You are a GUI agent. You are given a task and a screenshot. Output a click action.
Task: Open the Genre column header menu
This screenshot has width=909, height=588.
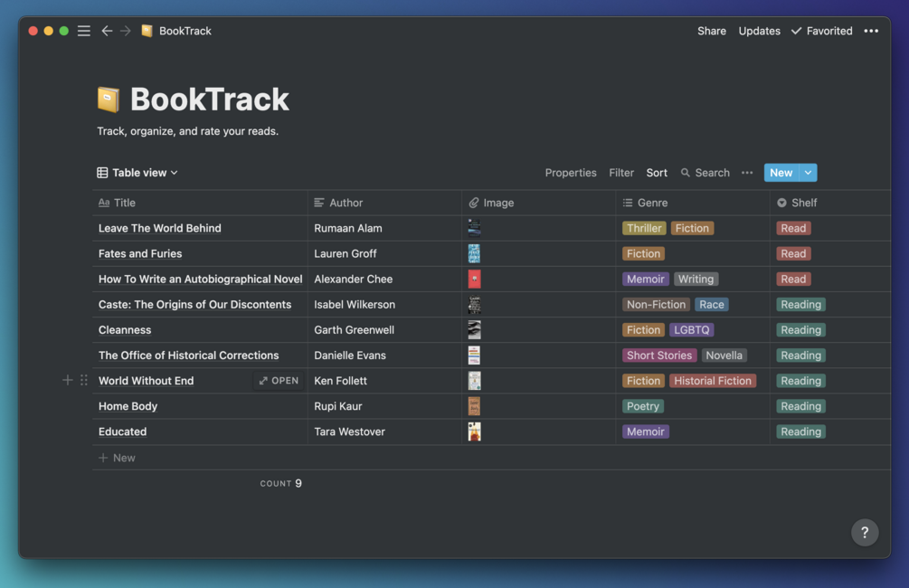click(693, 203)
